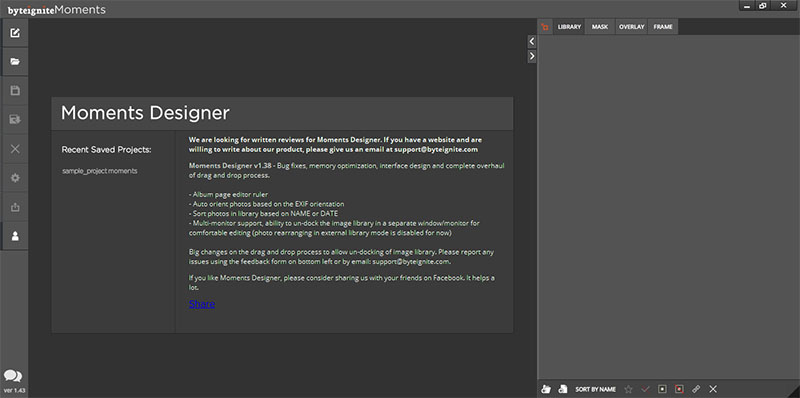Click the Save project floppy icon

click(x=15, y=91)
